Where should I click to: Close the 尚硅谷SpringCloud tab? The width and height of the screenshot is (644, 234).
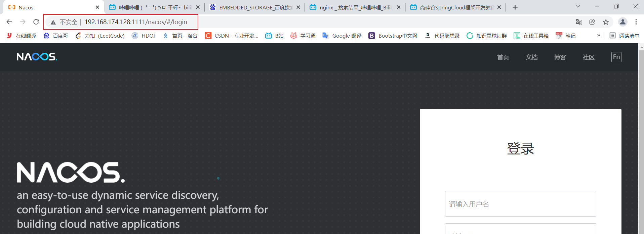(x=499, y=7)
